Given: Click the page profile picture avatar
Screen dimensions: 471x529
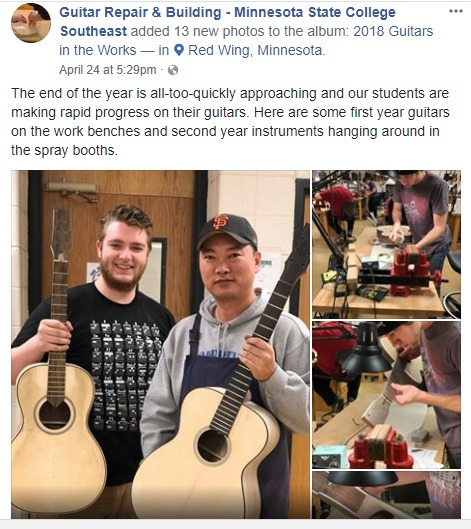Looking at the screenshot, I should [31, 23].
